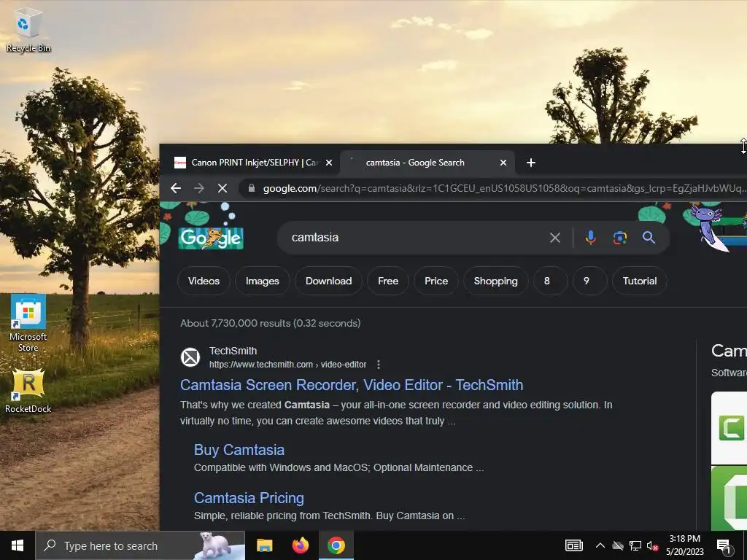Screen dimensions: 747x560
Task: Open Camtasia Screen Recorder, Video Editor result
Action: [352, 385]
